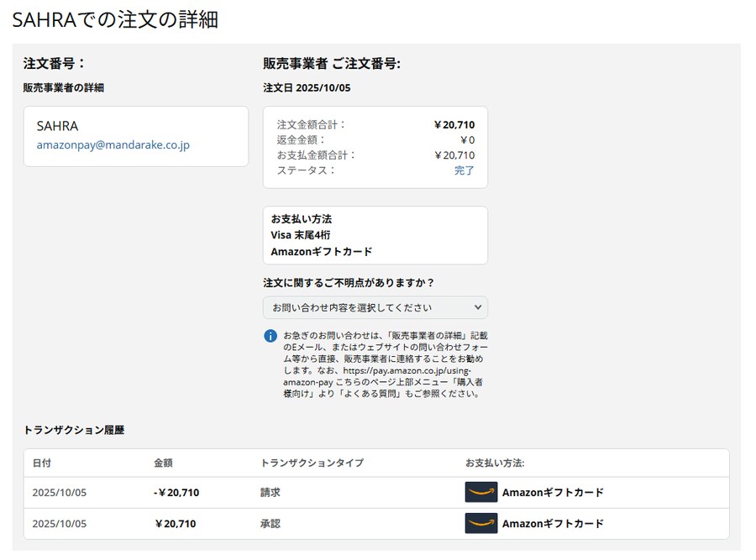
Task: Click the Amazon logo icon in the 承認 row
Action: click(x=481, y=523)
